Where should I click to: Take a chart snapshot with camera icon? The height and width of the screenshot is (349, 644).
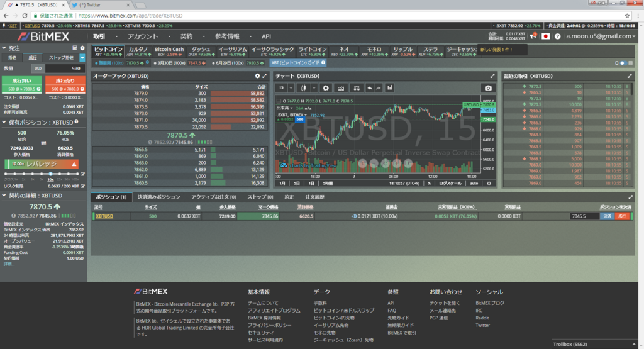488,88
